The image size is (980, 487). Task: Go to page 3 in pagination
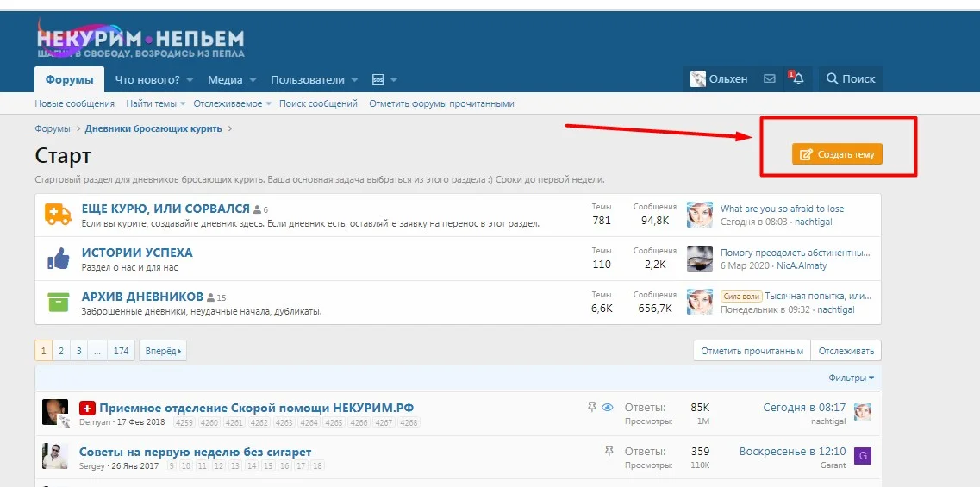78,351
